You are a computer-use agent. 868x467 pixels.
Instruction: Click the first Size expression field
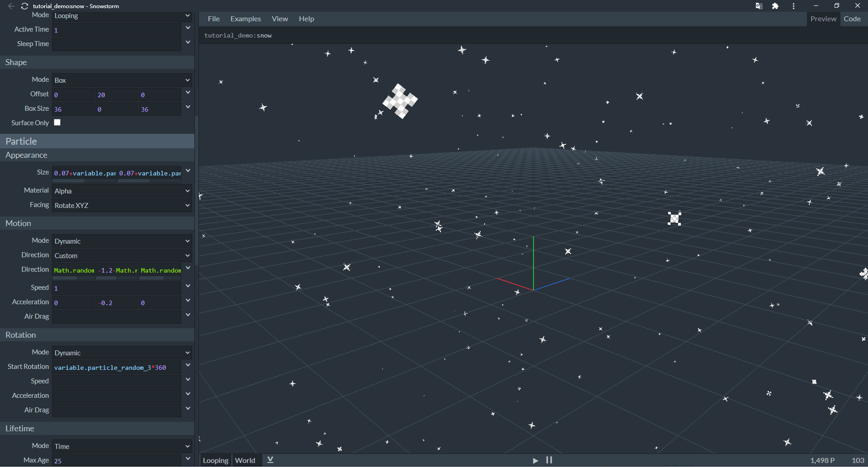pyautogui.click(x=85, y=173)
